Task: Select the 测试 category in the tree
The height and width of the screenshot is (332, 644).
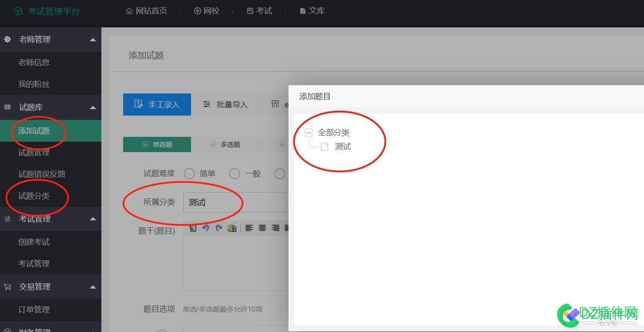Action: pos(343,146)
